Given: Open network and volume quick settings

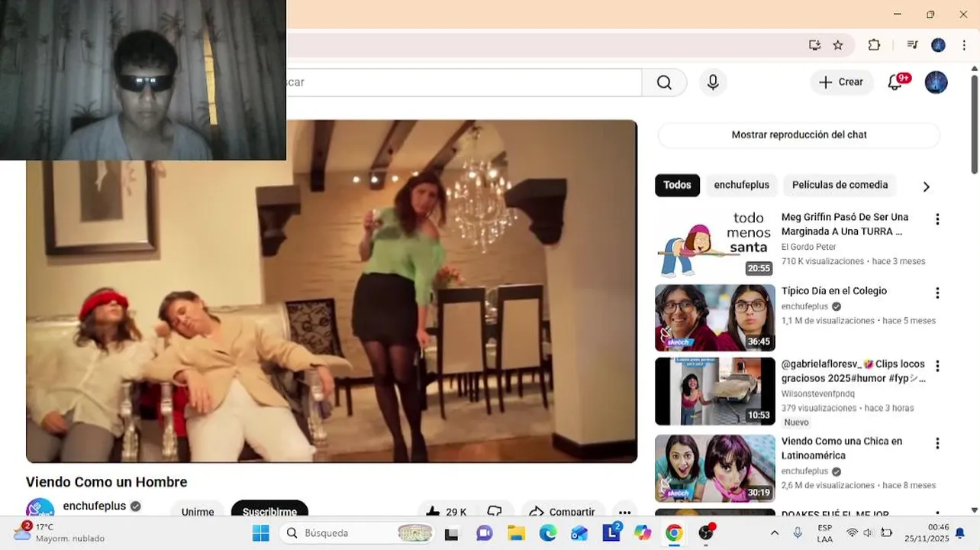Looking at the screenshot, I should [x=869, y=532].
